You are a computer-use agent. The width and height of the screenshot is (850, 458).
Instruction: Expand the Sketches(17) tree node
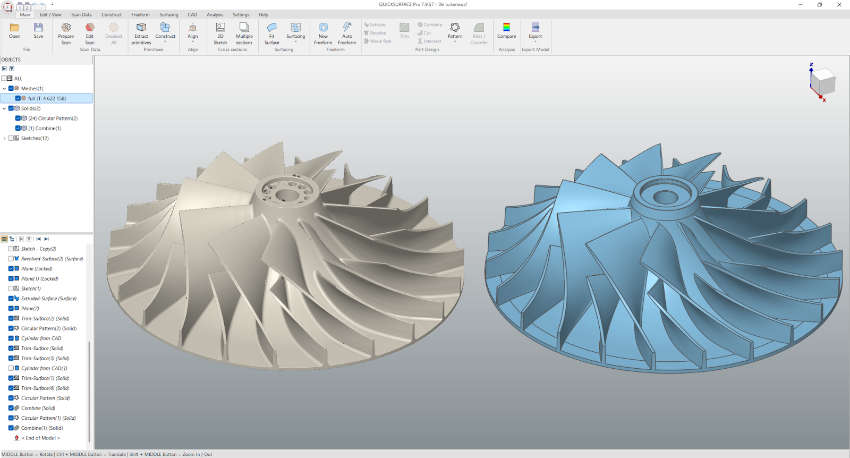tap(4, 138)
